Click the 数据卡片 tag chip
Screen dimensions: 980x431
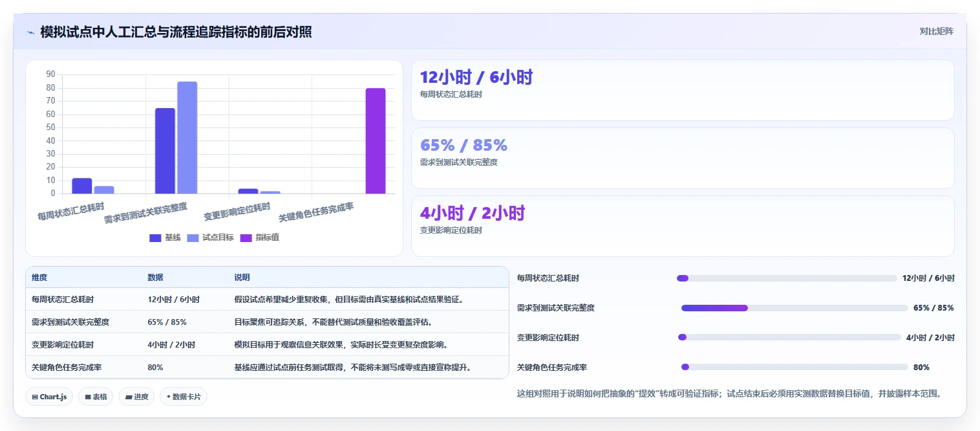184,397
